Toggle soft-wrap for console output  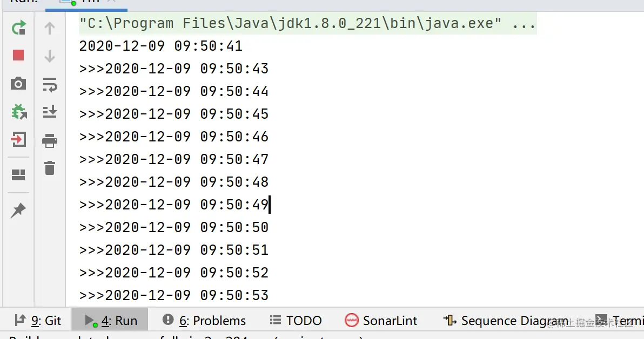click(50, 84)
